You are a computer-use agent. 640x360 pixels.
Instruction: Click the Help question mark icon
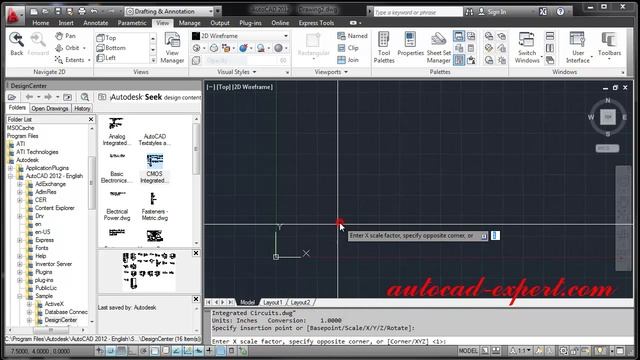coord(560,12)
